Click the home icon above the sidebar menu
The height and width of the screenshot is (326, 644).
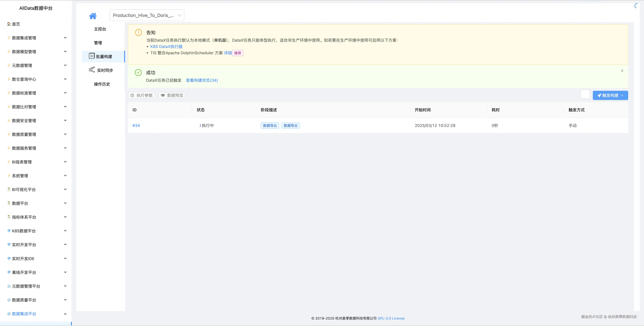tap(93, 16)
